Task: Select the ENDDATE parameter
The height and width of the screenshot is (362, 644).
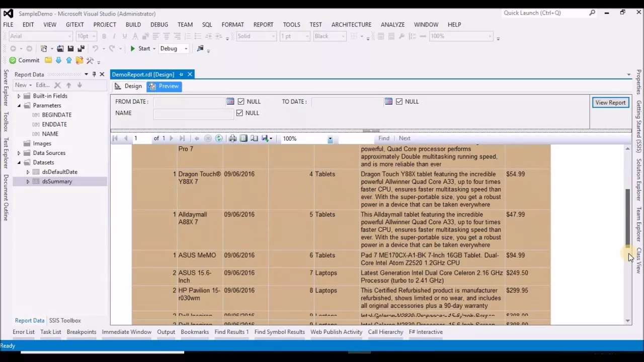Action: click(54, 125)
